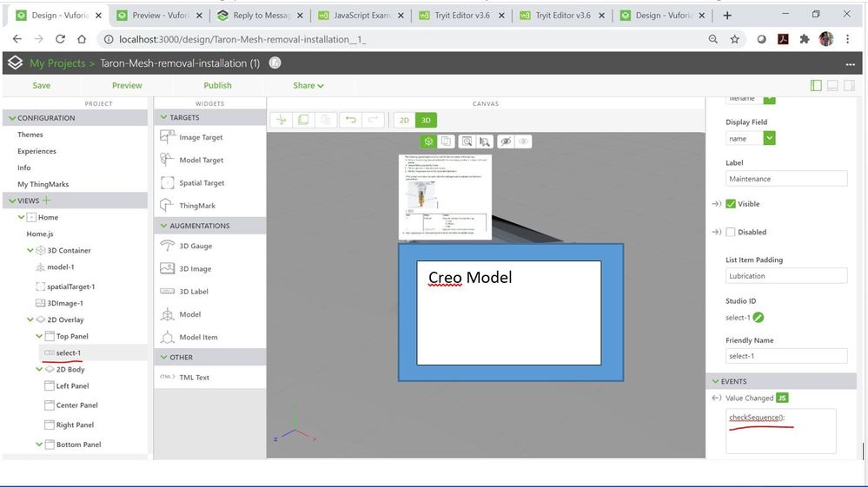The height and width of the screenshot is (487, 868).
Task: Switch to the Preview - Vuforia browser tab
Action: (159, 16)
